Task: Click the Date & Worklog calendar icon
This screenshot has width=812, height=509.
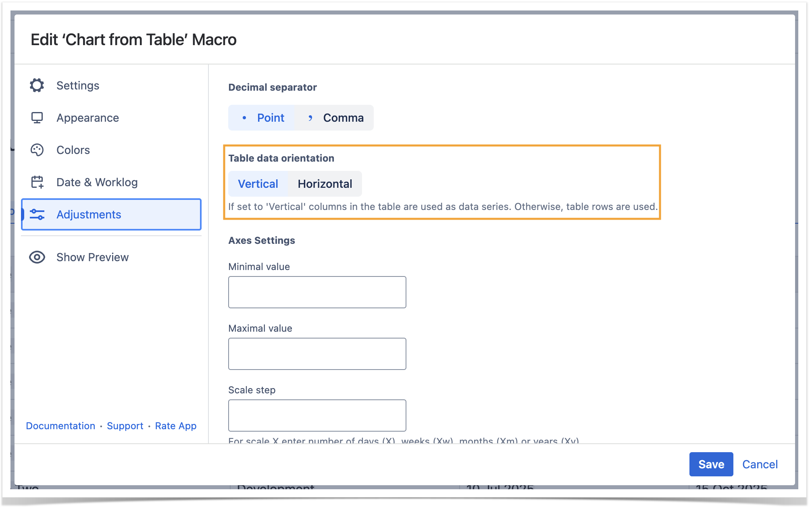Action: click(x=37, y=182)
